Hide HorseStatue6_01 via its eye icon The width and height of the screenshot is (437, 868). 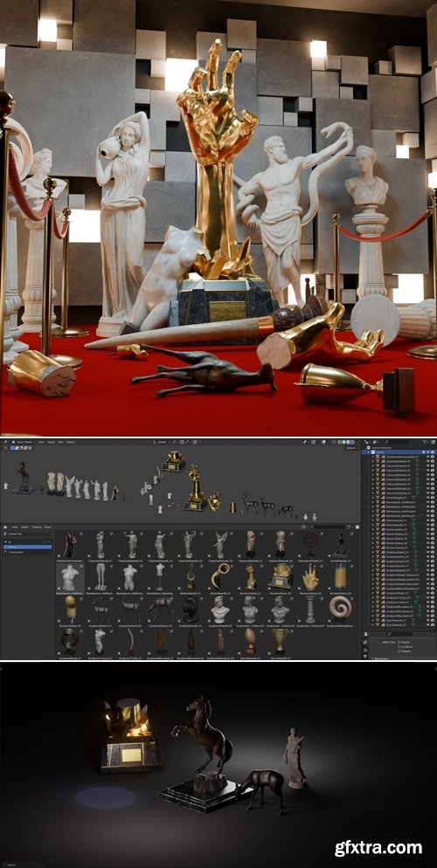point(428,498)
